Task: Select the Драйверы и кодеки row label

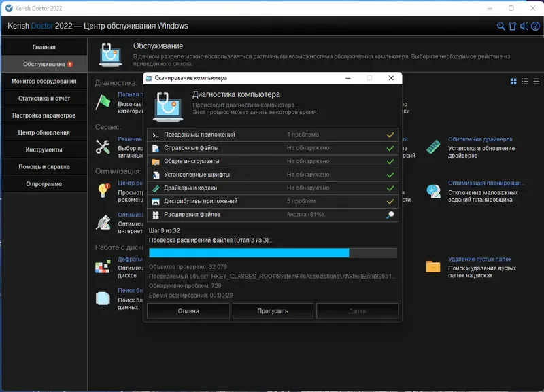Action: 190,188
